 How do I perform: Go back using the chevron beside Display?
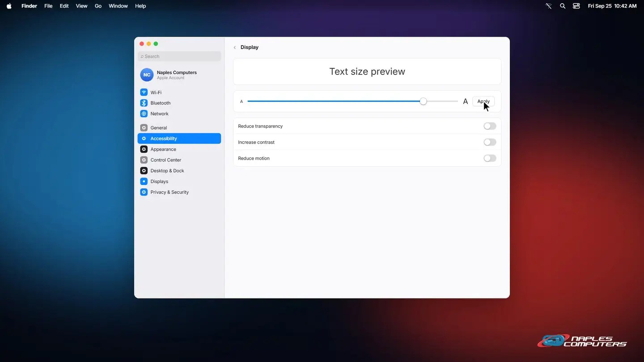point(235,47)
